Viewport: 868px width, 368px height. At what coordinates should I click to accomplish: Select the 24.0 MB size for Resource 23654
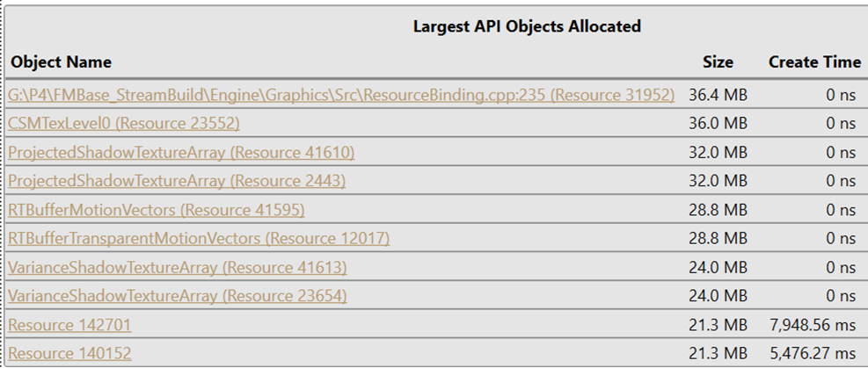point(718,296)
